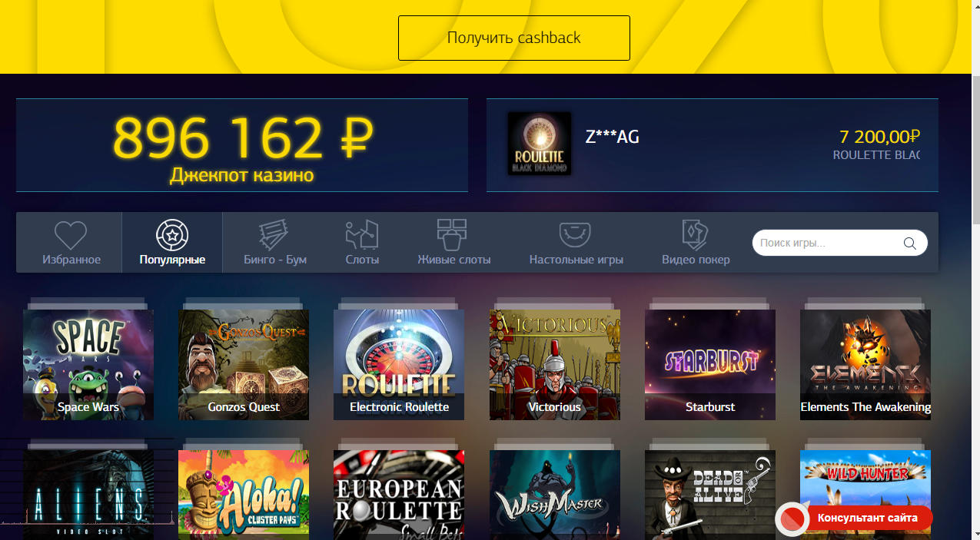The height and width of the screenshot is (540, 980).
Task: Click the Поиск игры search field
Action: 840,243
